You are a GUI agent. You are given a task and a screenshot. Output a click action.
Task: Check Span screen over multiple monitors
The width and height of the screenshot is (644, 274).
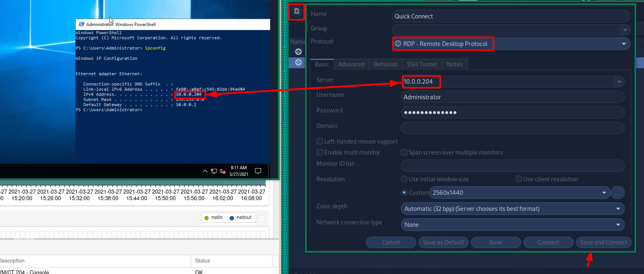[404, 152]
